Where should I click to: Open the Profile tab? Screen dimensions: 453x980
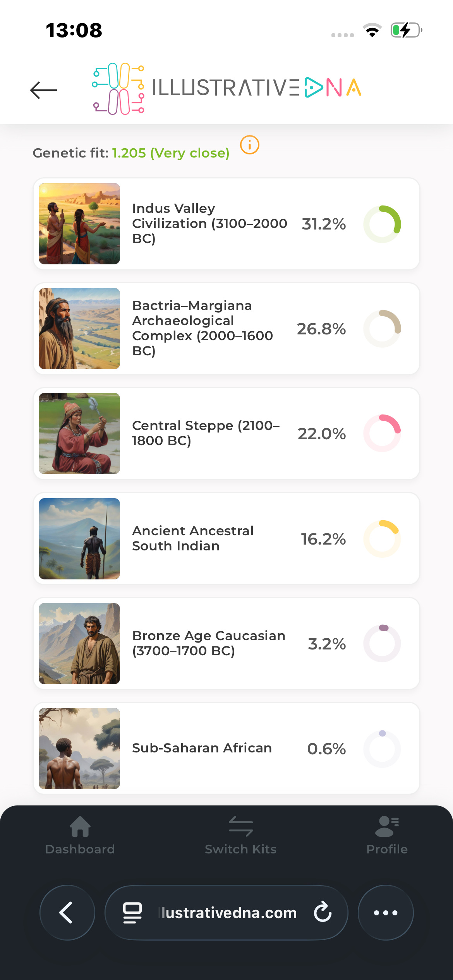point(387,834)
